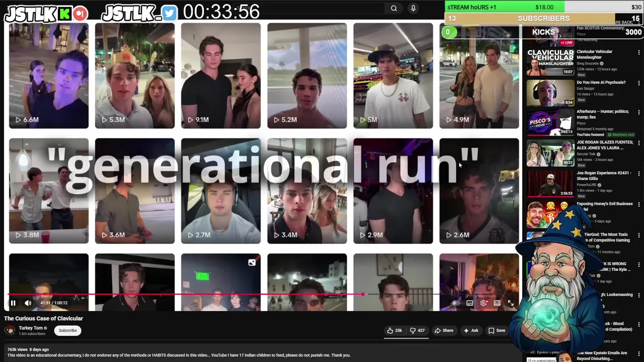
Task: Enter fullscreen with the player corner icon
Action: 511,303
